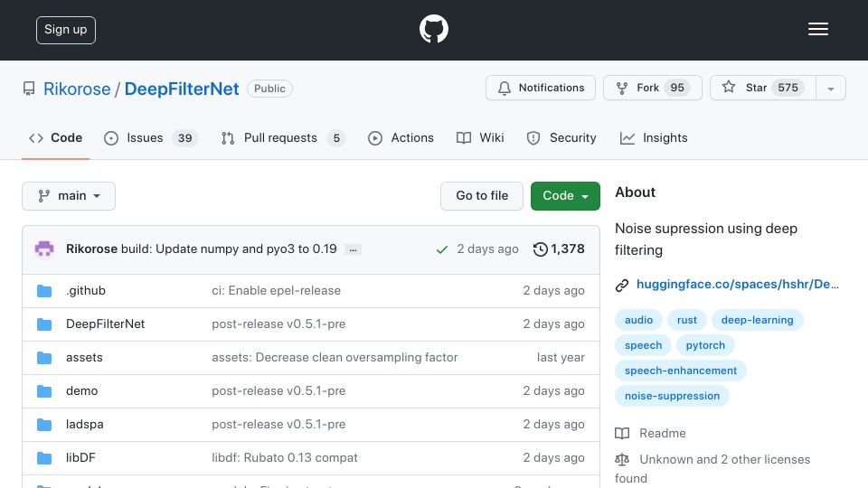The height and width of the screenshot is (488, 868).
Task: Open the .github folder
Action: tap(86, 290)
